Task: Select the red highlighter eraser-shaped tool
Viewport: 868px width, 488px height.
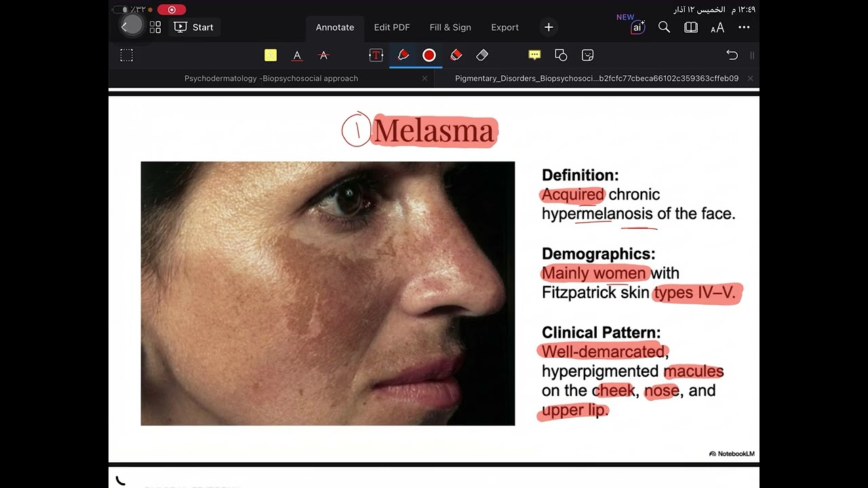Action: 456,55
